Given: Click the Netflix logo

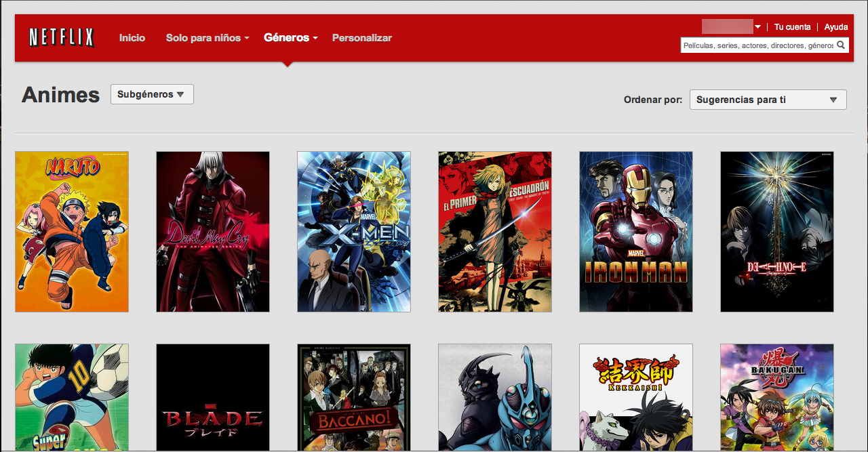Looking at the screenshot, I should point(60,37).
